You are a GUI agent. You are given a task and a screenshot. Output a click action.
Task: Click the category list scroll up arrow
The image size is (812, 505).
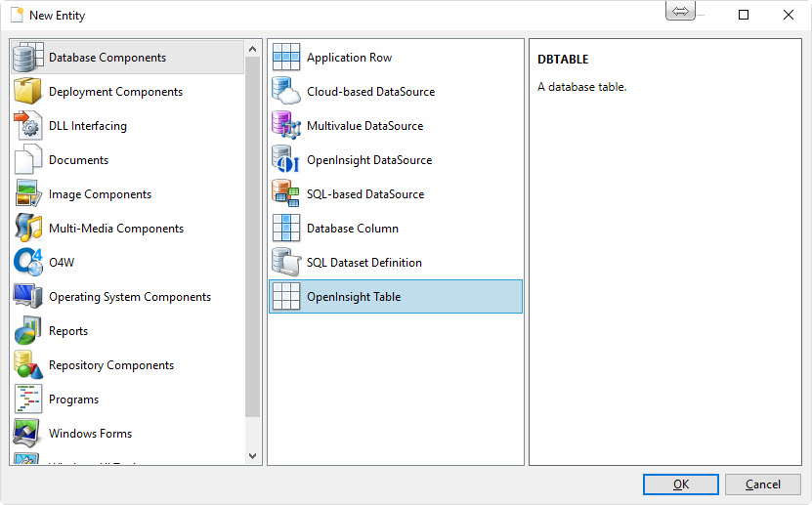253,49
